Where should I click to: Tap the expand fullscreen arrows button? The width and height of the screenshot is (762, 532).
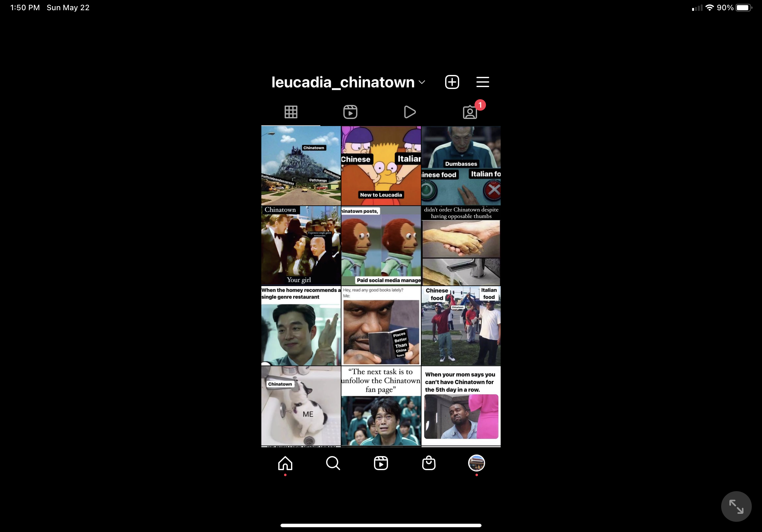point(736,506)
